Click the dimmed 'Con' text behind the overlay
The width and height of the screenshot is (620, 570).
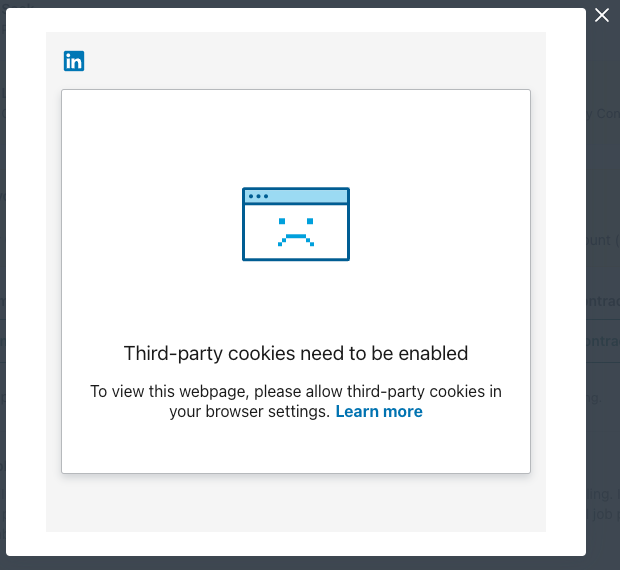click(608, 114)
